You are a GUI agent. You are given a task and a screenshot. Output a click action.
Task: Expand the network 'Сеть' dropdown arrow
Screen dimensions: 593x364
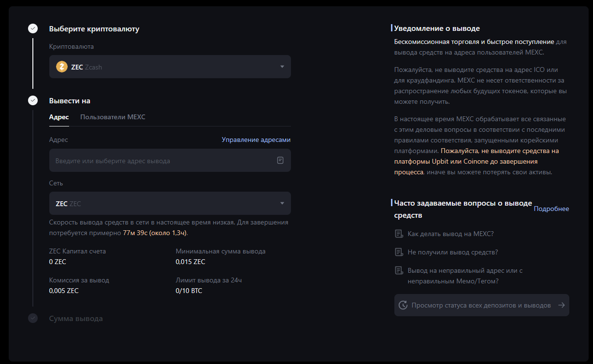(x=282, y=203)
